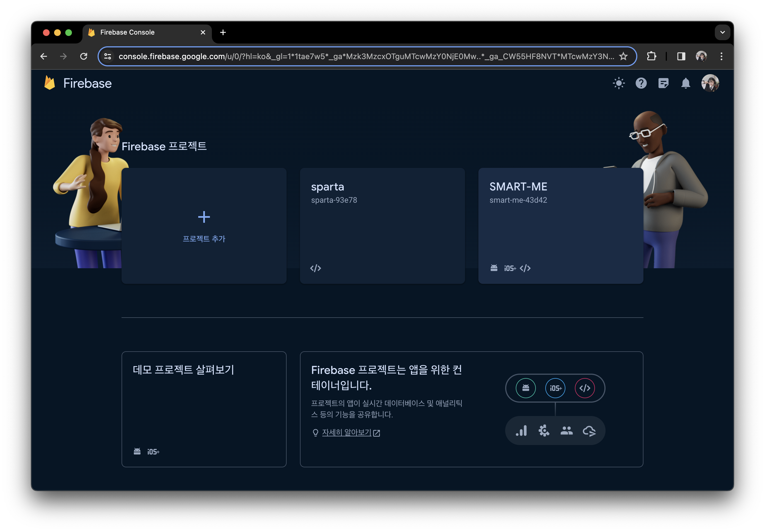Screen dimensions: 765x532
Task: Expand the tab search dropdown chevron
Action: click(x=722, y=32)
